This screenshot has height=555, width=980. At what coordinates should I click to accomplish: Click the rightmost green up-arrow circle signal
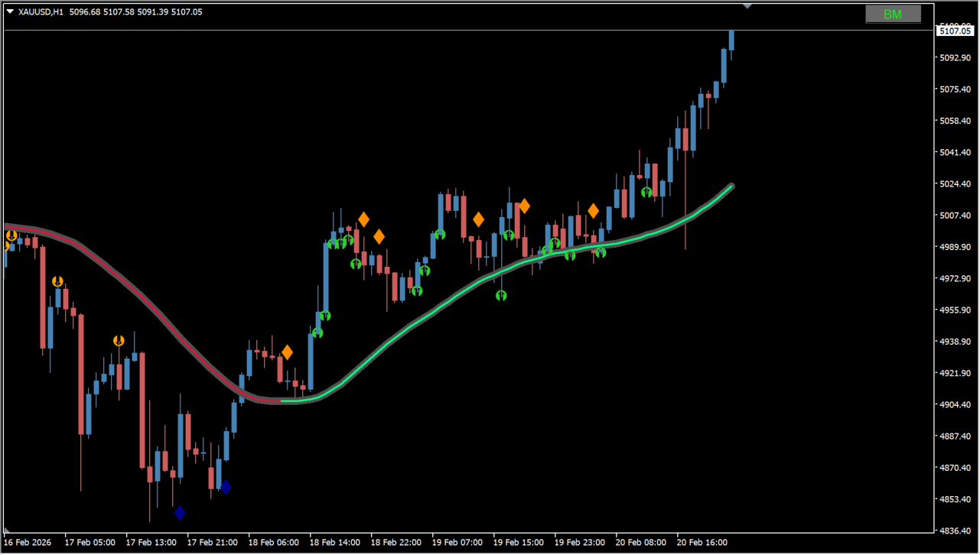[647, 192]
